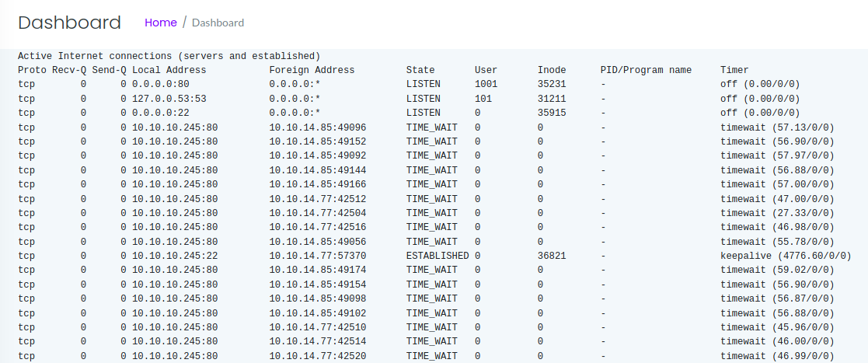Select foreign address 10.10.14.85:49056
868x363 pixels.
click(318, 242)
